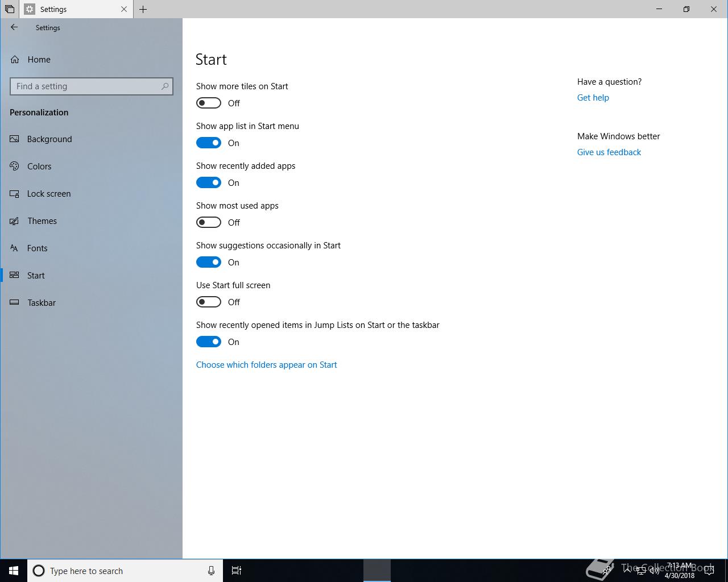Turn off Show app list in Start menu
The image size is (728, 582).
(209, 143)
